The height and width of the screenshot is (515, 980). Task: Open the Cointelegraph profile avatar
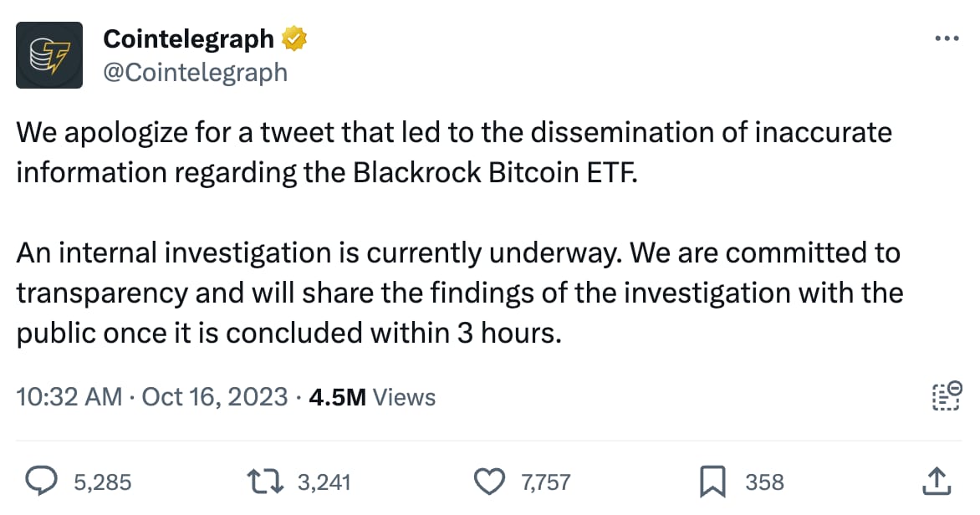tap(49, 55)
